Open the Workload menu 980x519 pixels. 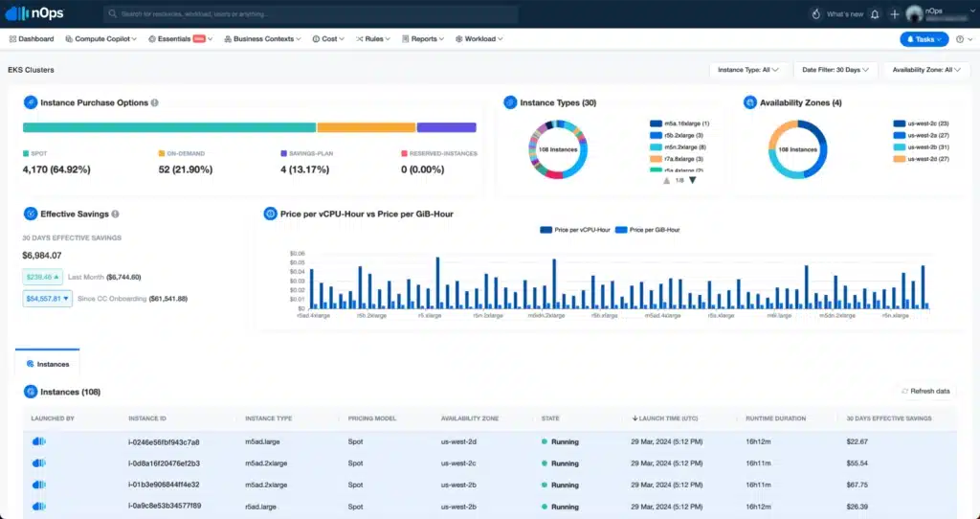coord(479,38)
